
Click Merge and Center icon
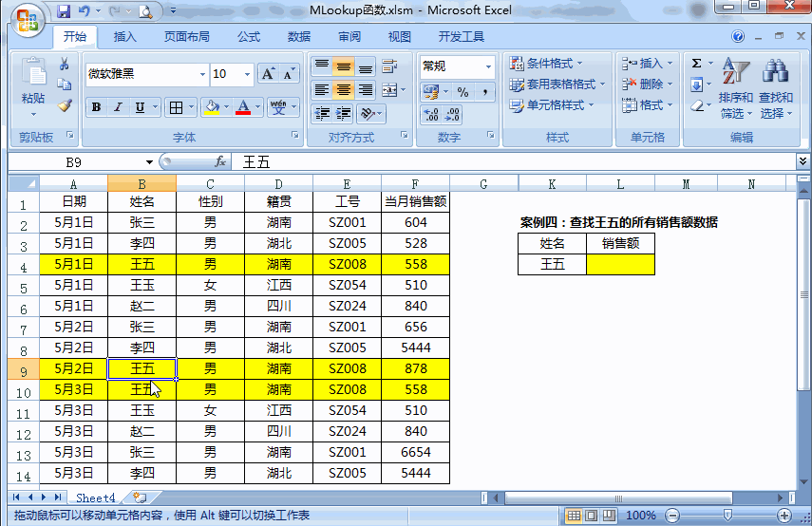(389, 90)
